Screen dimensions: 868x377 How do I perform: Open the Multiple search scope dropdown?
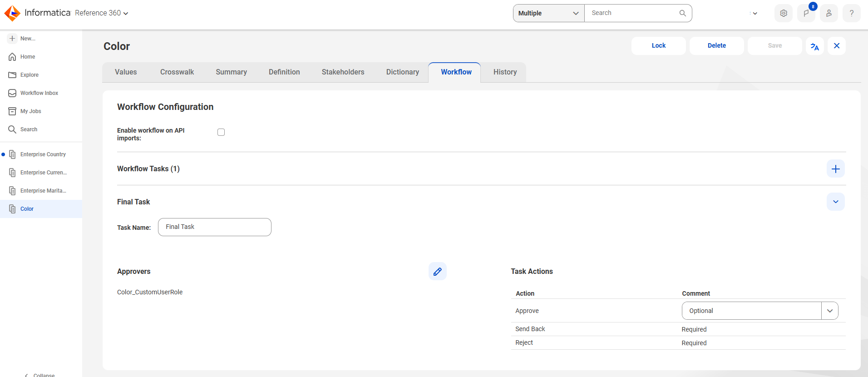549,13
